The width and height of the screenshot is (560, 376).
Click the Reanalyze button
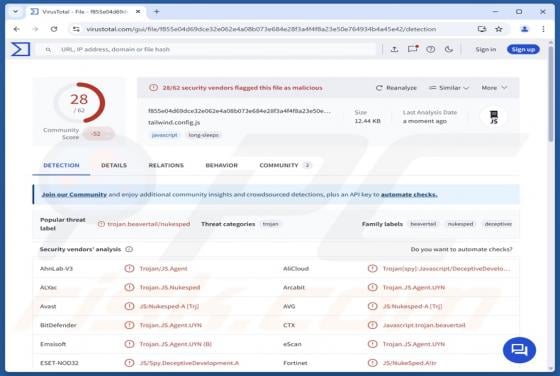click(x=396, y=88)
